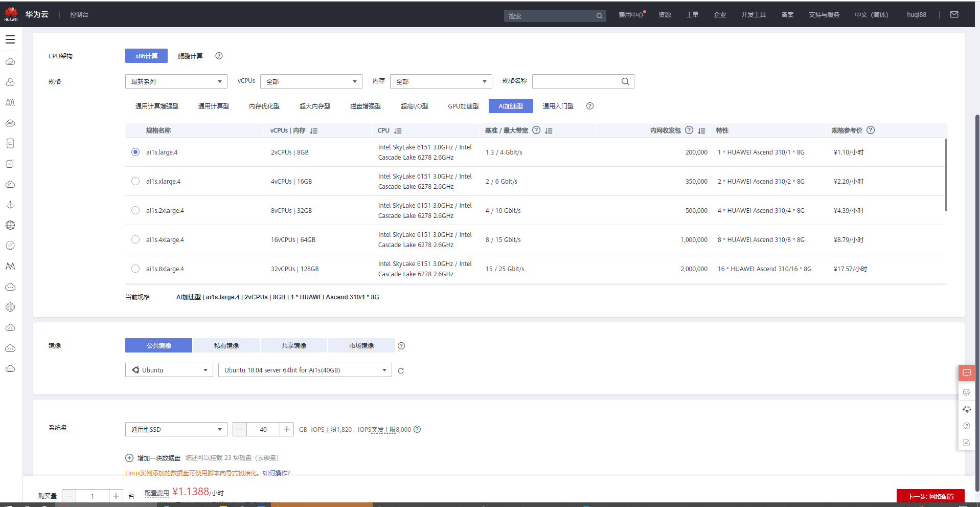The height and width of the screenshot is (507, 980).
Task: Open the huql88 account menu
Action: pos(917,15)
